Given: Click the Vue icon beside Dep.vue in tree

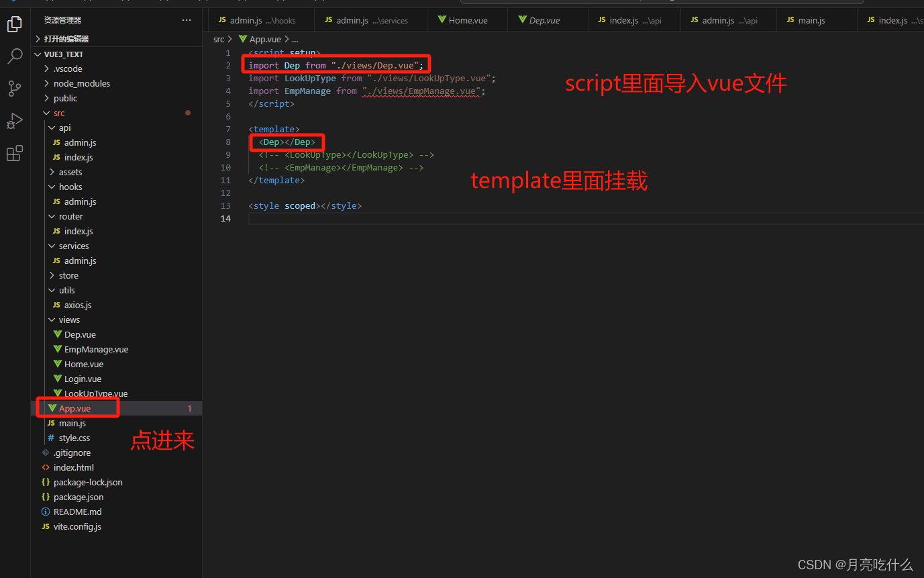Looking at the screenshot, I should (x=58, y=334).
